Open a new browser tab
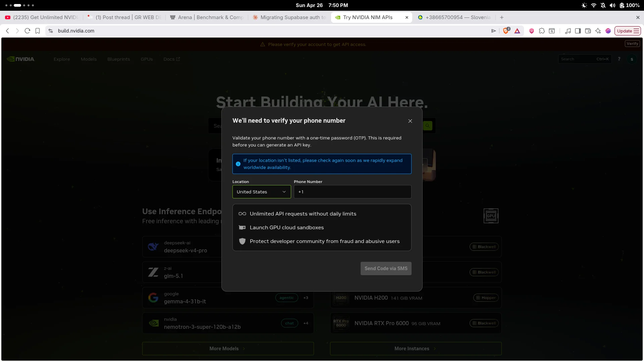644x362 pixels. tap(502, 17)
